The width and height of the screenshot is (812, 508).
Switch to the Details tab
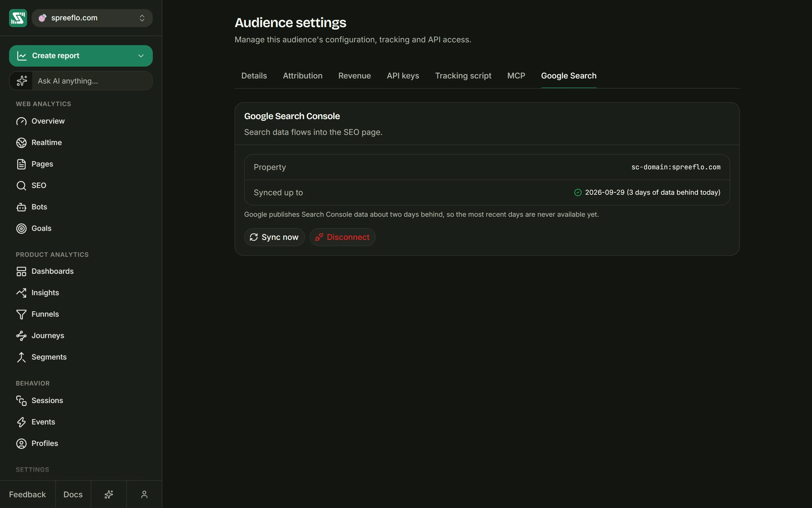[254, 76]
